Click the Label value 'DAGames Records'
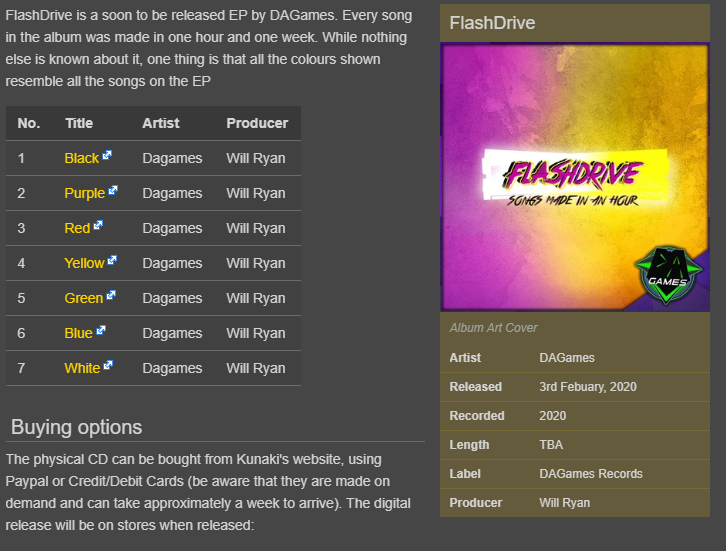 click(x=591, y=474)
